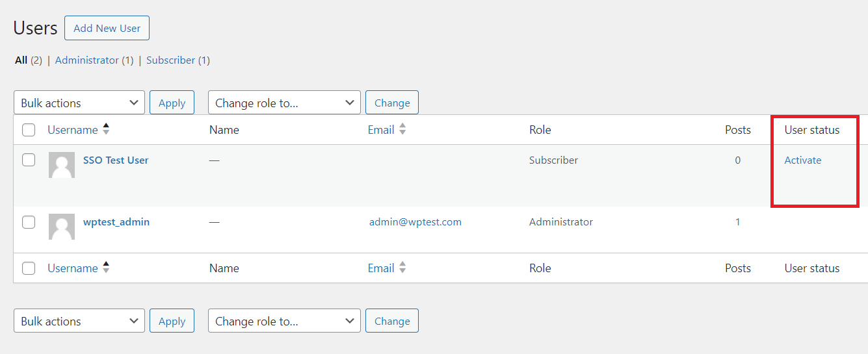
Task: Open wptest_admin user link
Action: 116,222
